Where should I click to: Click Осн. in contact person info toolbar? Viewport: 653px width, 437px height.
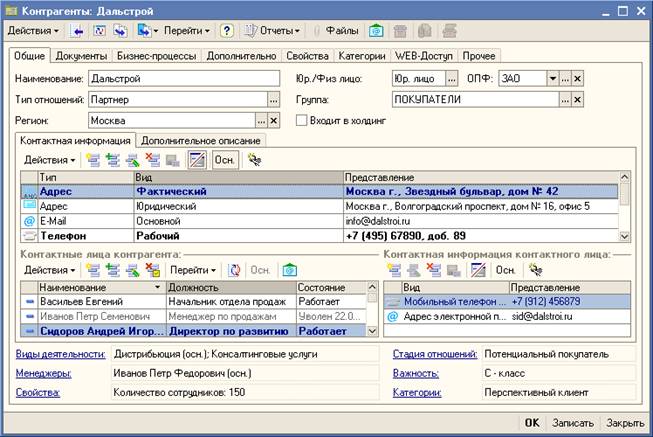click(505, 270)
